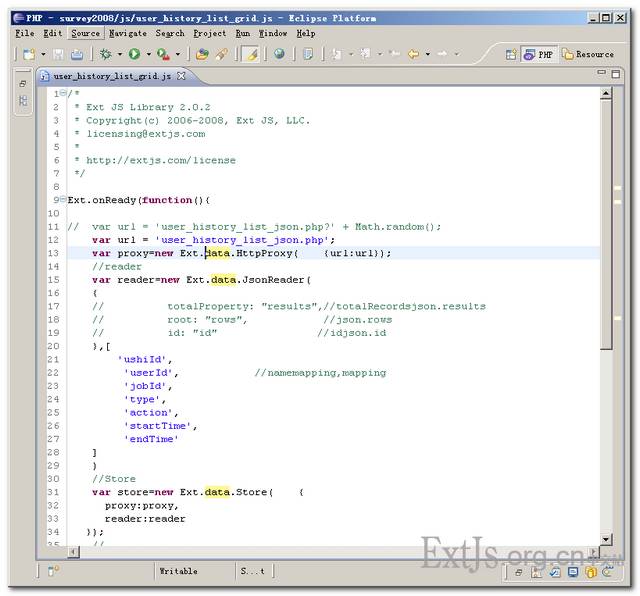Image resolution: width=640 pixels, height=596 pixels.
Task: Open the Run menu
Action: (x=243, y=33)
